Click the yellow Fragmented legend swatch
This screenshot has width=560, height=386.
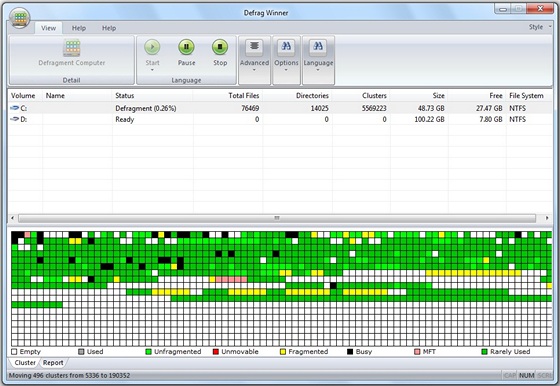283,352
